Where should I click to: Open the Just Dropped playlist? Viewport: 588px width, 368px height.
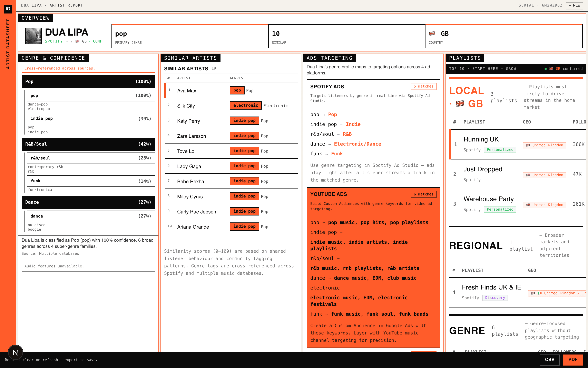483,169
